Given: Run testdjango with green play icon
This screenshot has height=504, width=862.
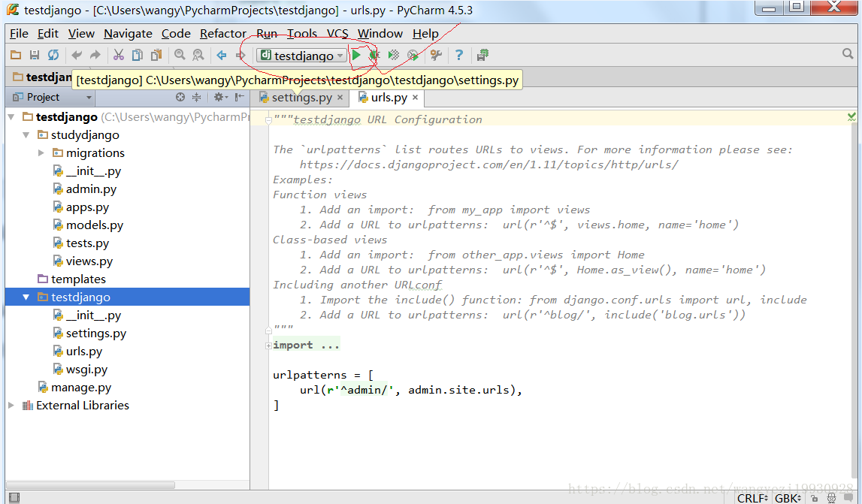Looking at the screenshot, I should [x=356, y=55].
